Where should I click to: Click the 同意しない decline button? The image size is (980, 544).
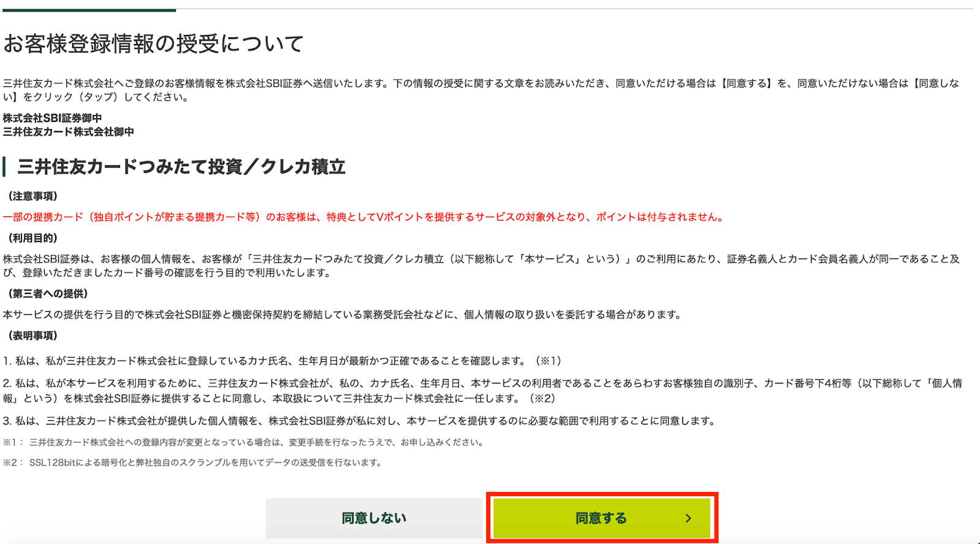(374, 518)
